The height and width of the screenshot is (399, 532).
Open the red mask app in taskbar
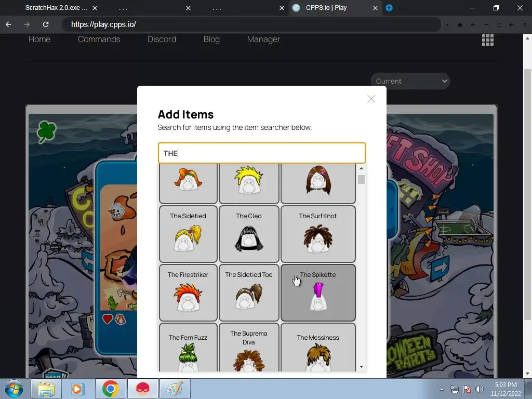click(x=143, y=389)
